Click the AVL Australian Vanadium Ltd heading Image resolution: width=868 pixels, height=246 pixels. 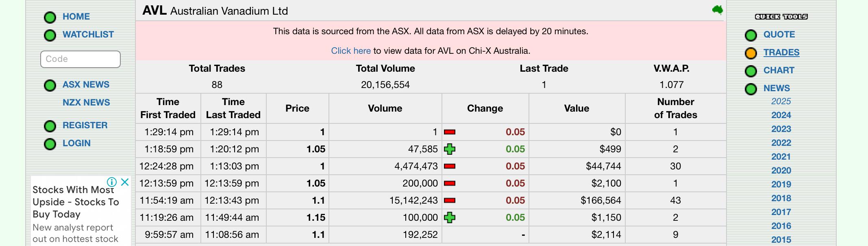click(215, 11)
